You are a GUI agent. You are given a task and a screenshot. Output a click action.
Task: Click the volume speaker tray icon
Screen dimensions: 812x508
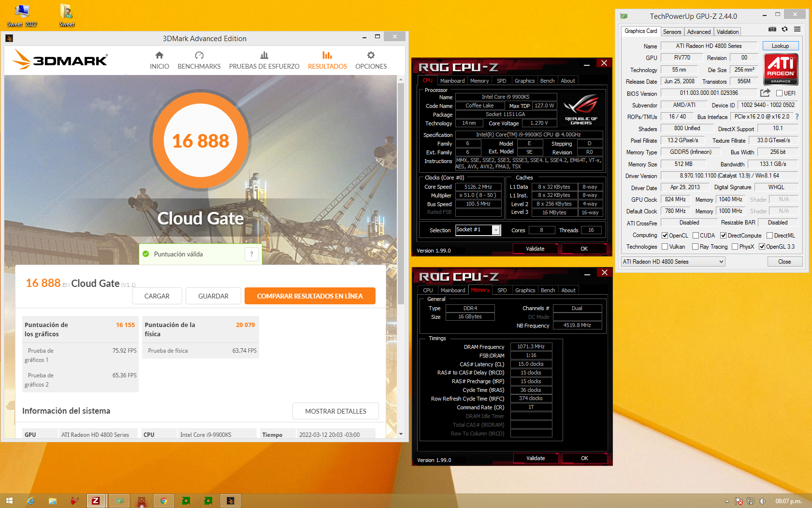pyautogui.click(x=762, y=501)
